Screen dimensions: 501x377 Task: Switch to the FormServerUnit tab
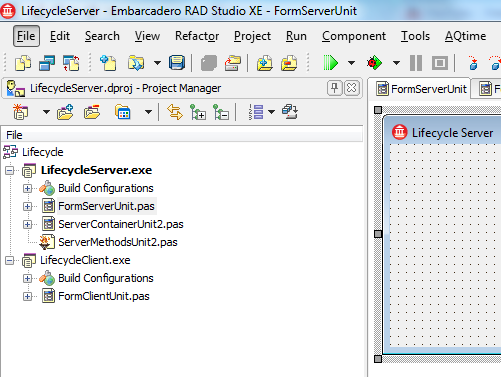[421, 89]
